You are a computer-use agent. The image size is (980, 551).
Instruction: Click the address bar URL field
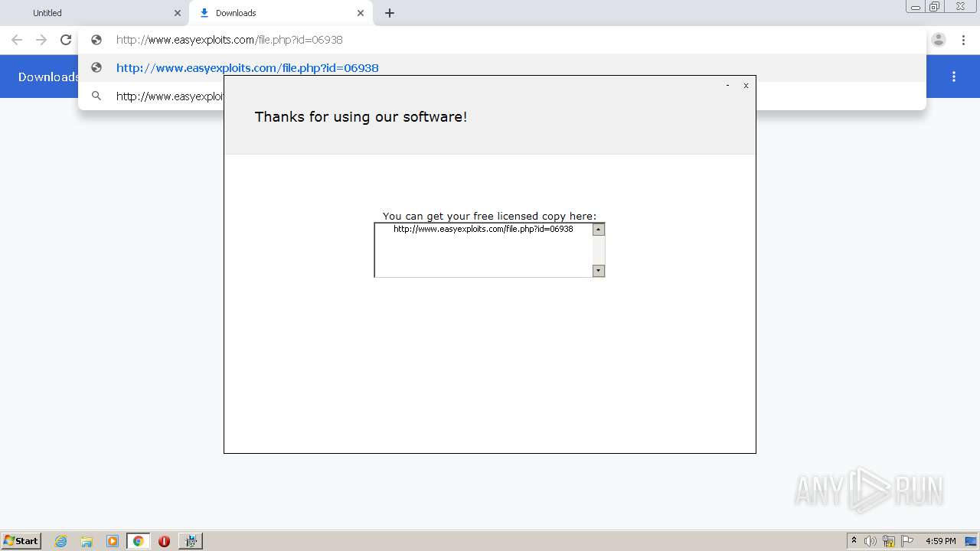click(x=501, y=40)
